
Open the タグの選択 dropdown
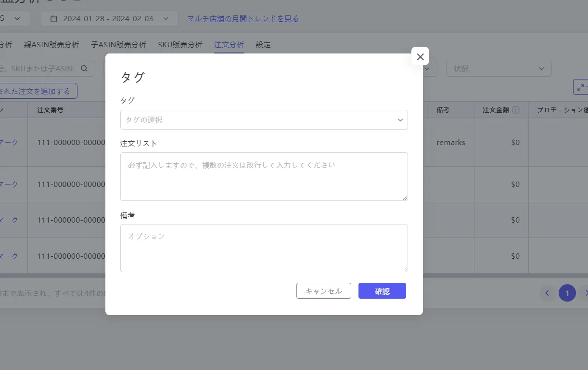(264, 119)
